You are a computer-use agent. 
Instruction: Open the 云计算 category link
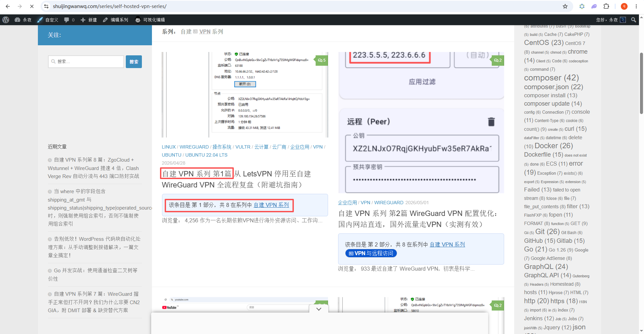pos(261,147)
